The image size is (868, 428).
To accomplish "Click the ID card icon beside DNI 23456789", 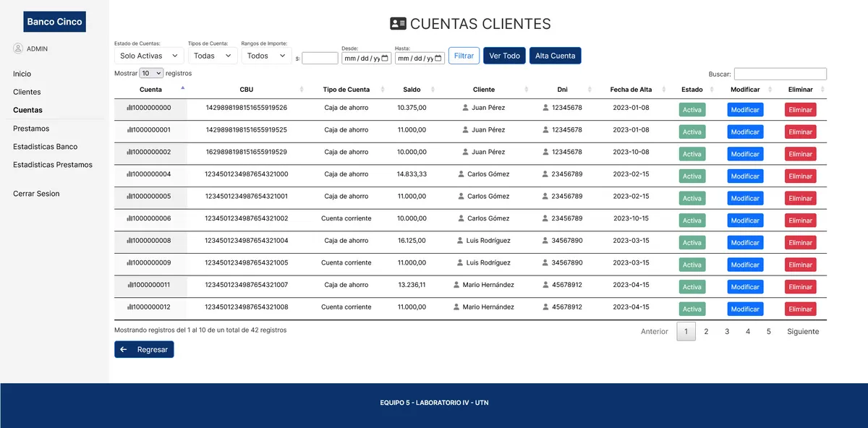I will pos(543,176).
